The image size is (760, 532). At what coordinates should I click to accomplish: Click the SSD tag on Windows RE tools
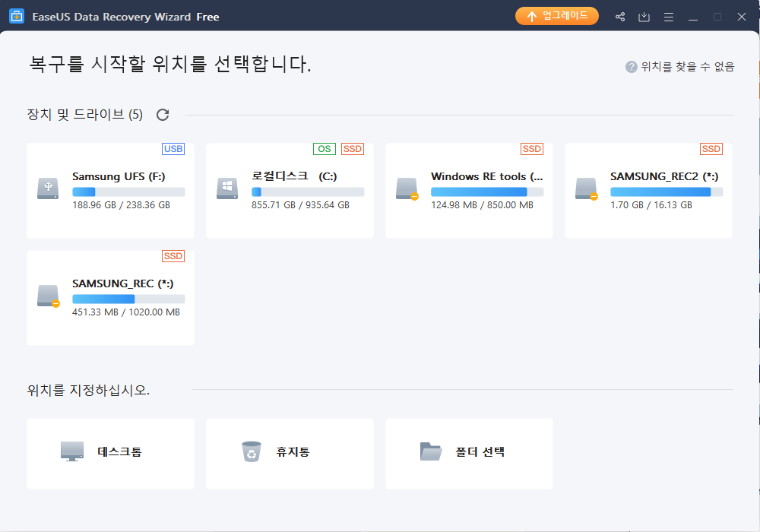pyautogui.click(x=532, y=149)
